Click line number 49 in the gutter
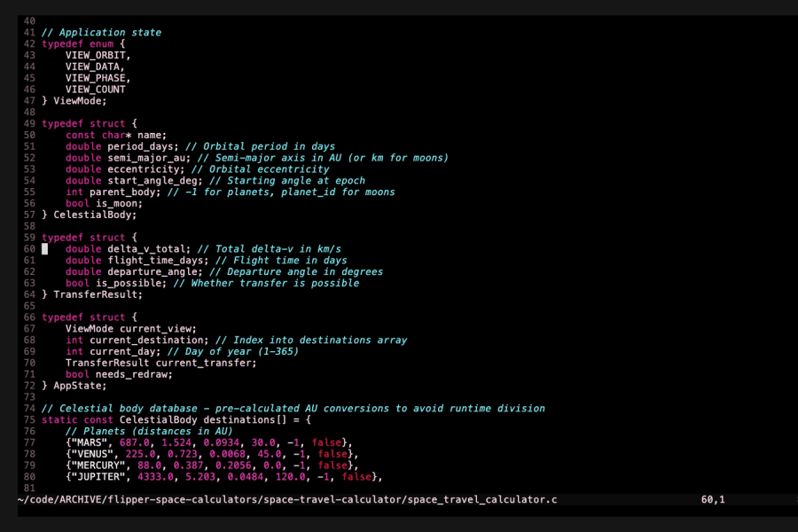The image size is (798, 532). tap(29, 124)
